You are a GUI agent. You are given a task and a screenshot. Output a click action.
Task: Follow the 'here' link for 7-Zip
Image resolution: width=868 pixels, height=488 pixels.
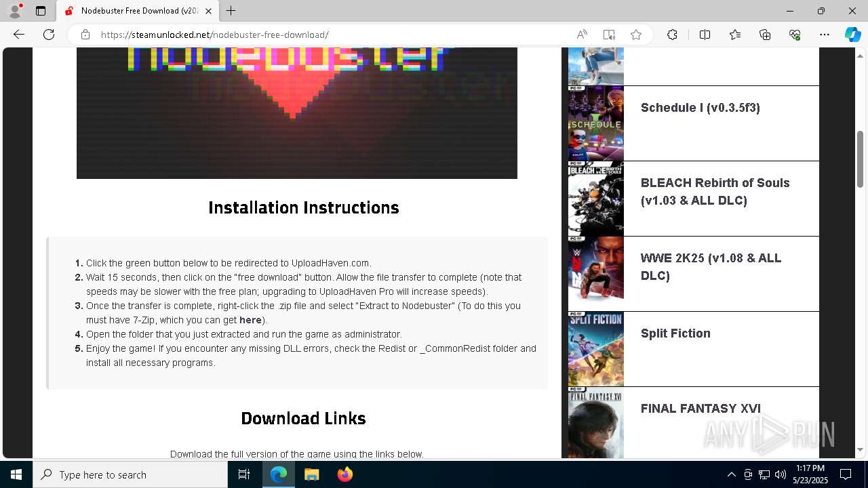[250, 320]
